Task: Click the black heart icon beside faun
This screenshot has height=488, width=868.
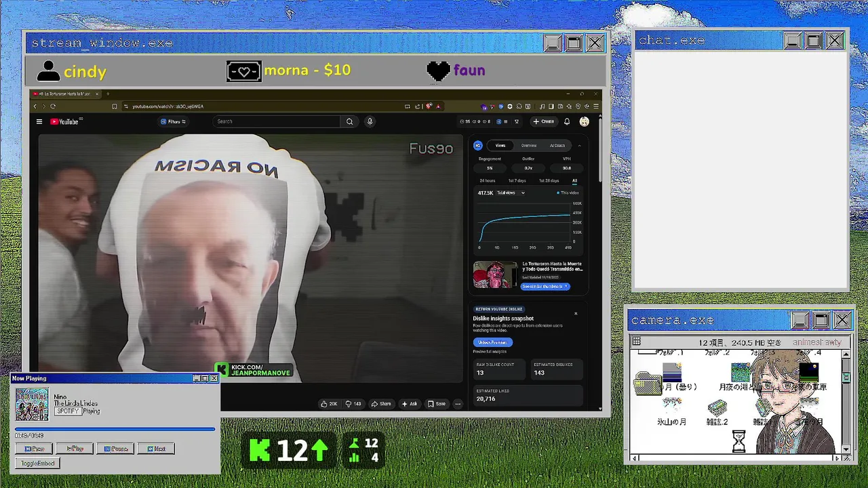Action: [x=439, y=70]
